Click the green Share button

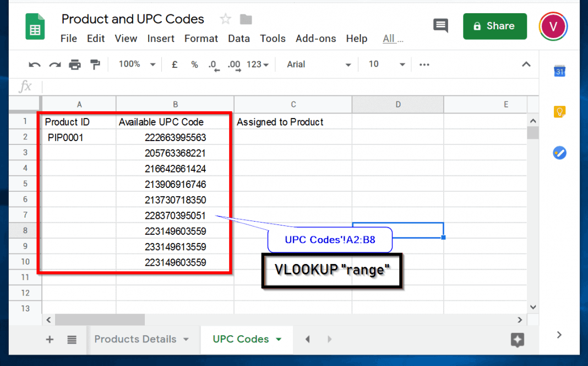pyautogui.click(x=494, y=26)
